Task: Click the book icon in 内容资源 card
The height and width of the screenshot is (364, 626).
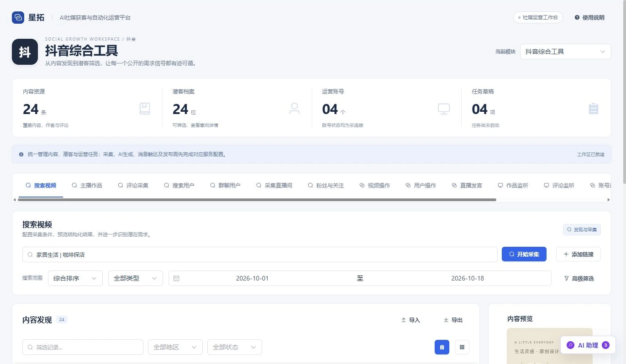Action: tap(145, 109)
